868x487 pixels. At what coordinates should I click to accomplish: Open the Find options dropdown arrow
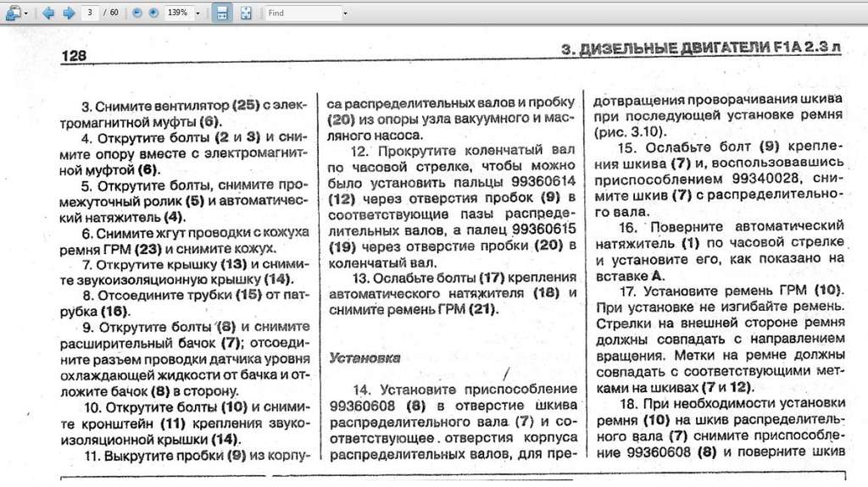tap(346, 14)
